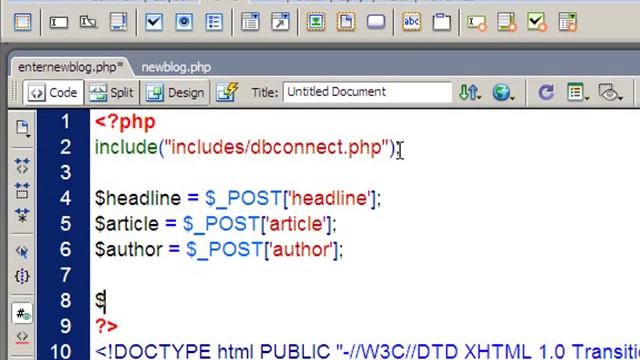The image size is (640, 360).
Task: Insert an Image Field form element
Action: [x=316, y=22]
